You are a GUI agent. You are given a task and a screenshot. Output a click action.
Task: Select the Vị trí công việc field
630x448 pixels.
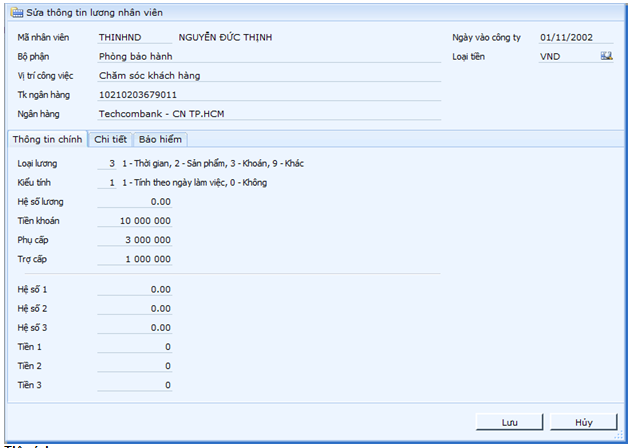(x=268, y=75)
